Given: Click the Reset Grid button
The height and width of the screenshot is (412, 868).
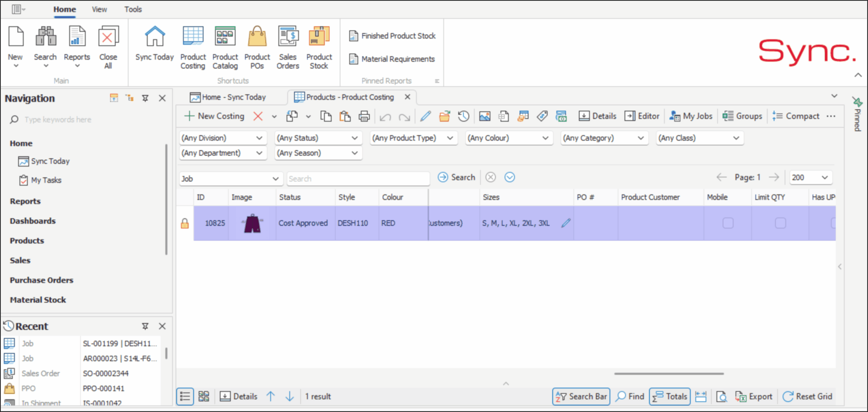Looking at the screenshot, I should click(x=808, y=397).
